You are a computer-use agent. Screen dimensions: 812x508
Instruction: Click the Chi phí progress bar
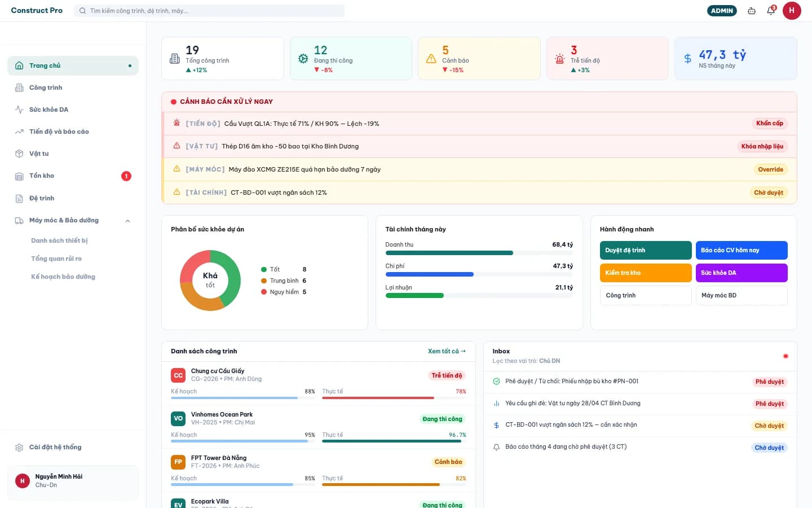click(479, 274)
